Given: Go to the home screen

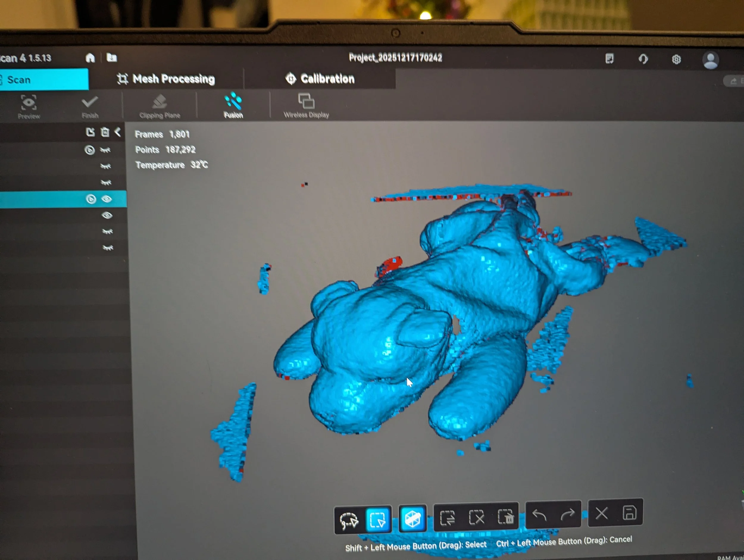Looking at the screenshot, I should (90, 58).
